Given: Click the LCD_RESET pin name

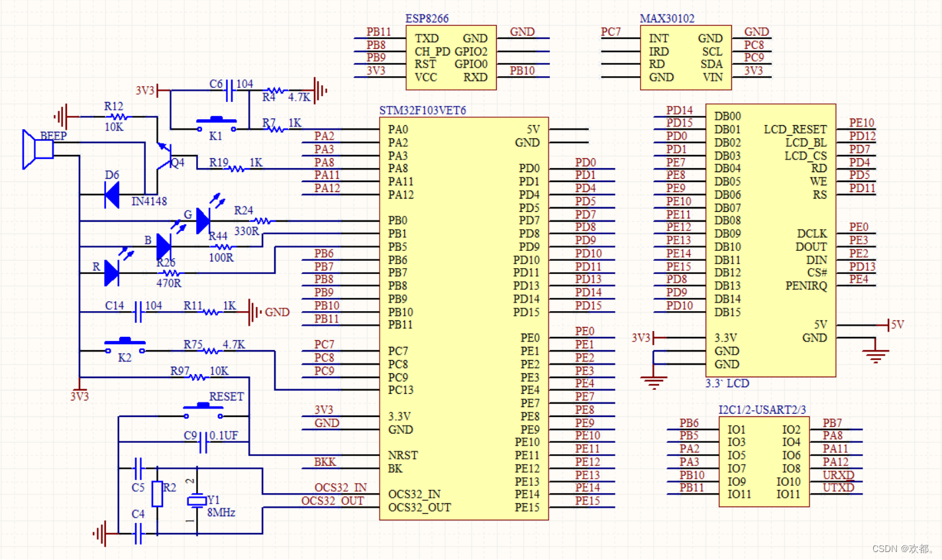Looking at the screenshot, I should click(796, 129).
